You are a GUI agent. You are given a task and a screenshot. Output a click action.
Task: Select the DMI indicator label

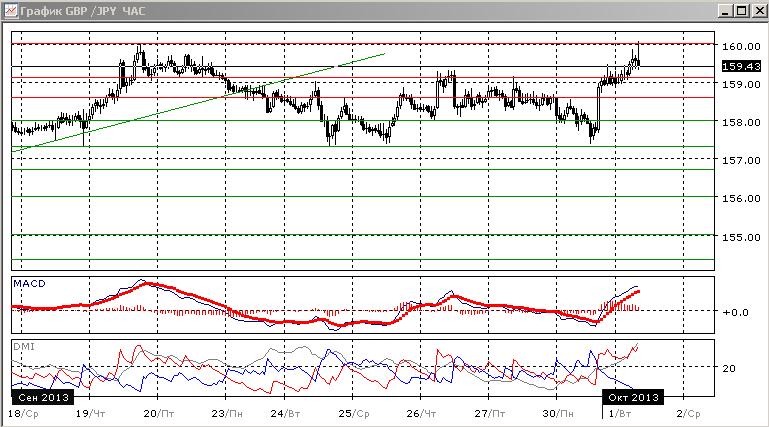[24, 347]
